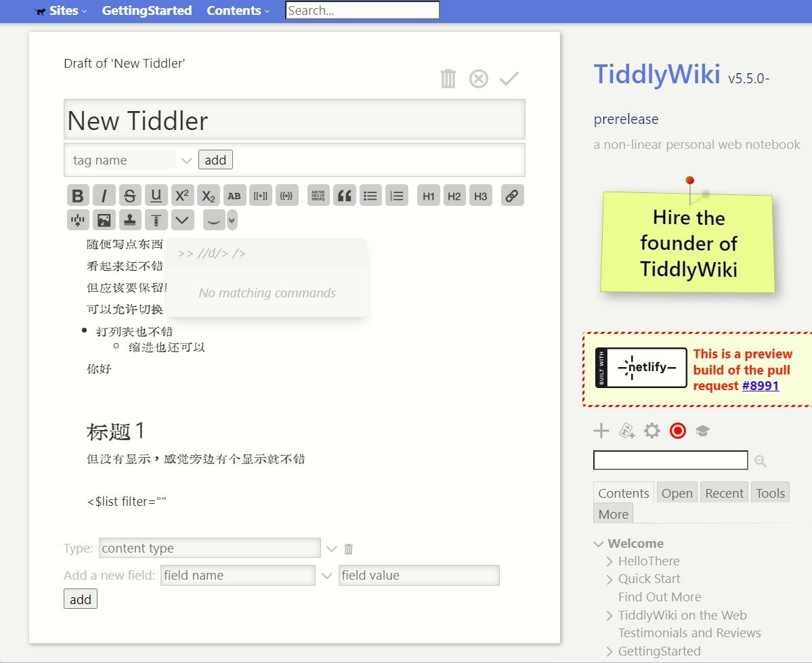Screen dimensions: 812x663
Task: Switch to the Open sidebar tab
Action: [x=677, y=493]
